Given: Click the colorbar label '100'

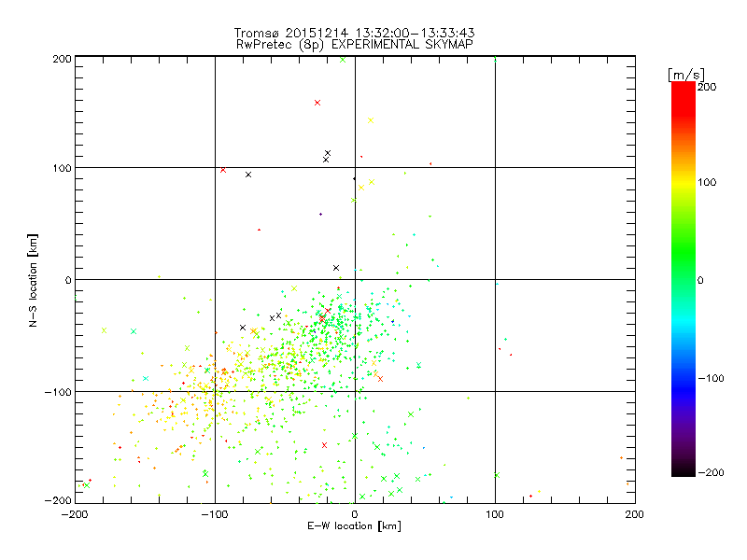Looking at the screenshot, I should (x=707, y=182).
